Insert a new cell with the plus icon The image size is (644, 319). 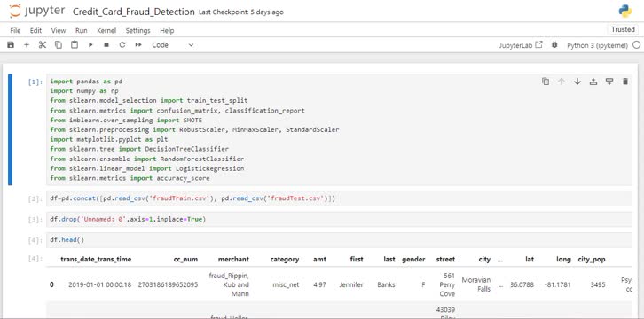pyautogui.click(x=27, y=45)
